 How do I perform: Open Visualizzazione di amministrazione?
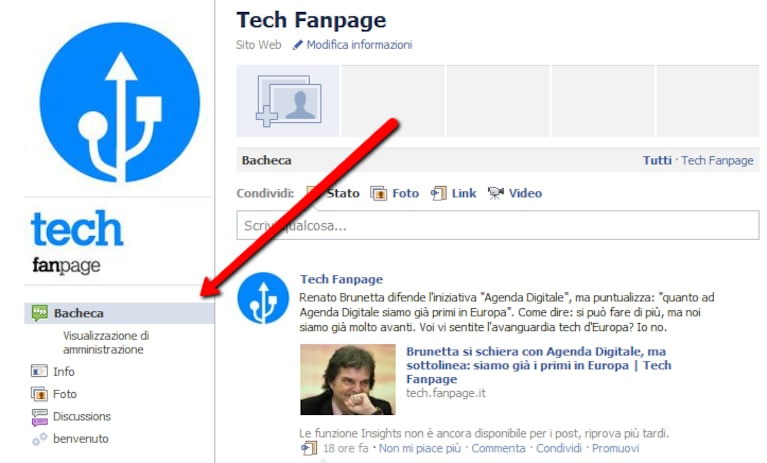click(106, 342)
